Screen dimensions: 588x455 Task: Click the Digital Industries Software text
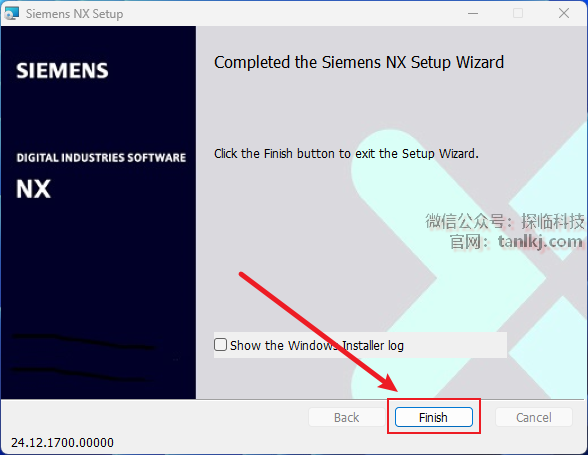(101, 158)
